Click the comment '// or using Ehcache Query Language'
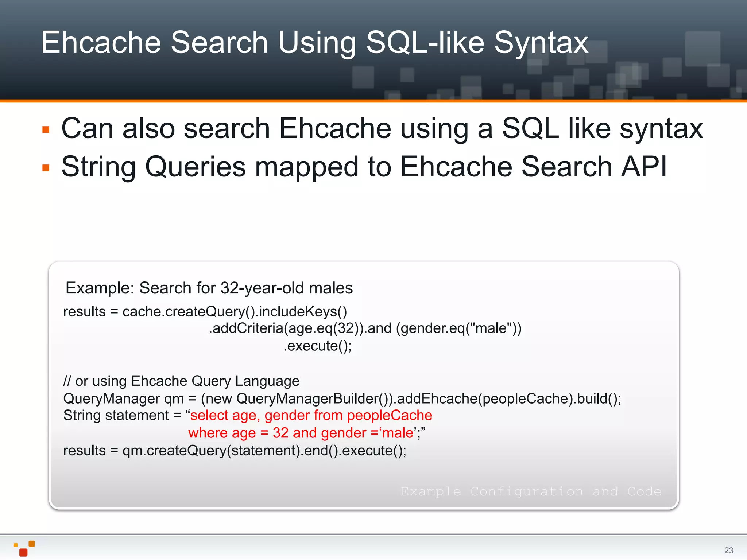Viewport: 747px width, 560px height. [181, 381]
